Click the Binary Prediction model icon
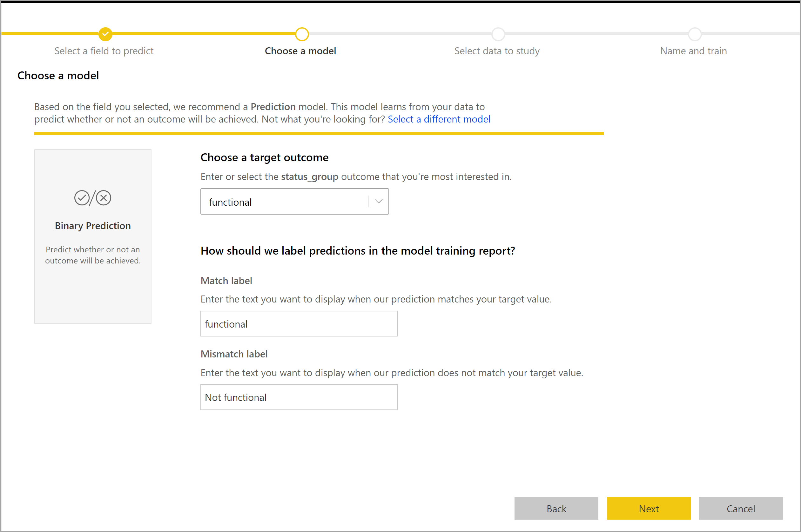This screenshot has width=801, height=532. [92, 198]
